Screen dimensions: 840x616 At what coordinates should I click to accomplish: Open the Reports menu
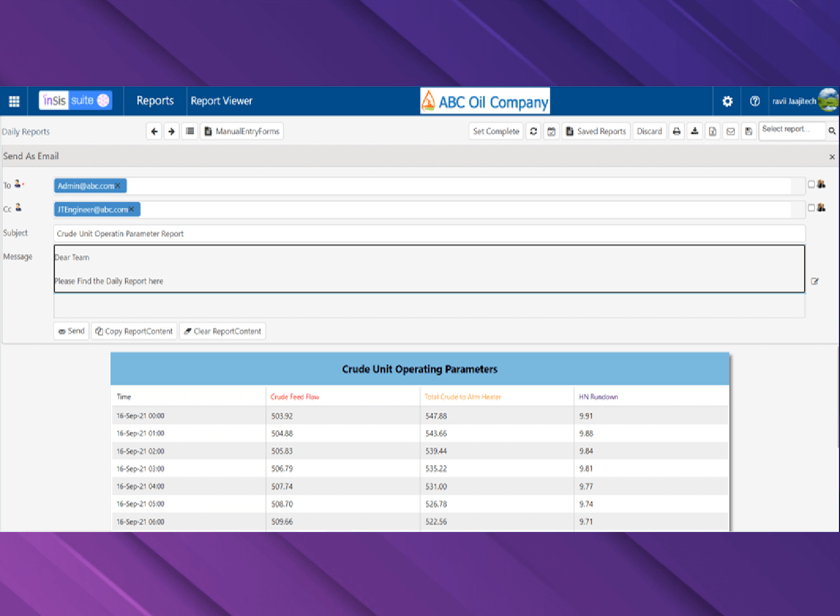(155, 101)
